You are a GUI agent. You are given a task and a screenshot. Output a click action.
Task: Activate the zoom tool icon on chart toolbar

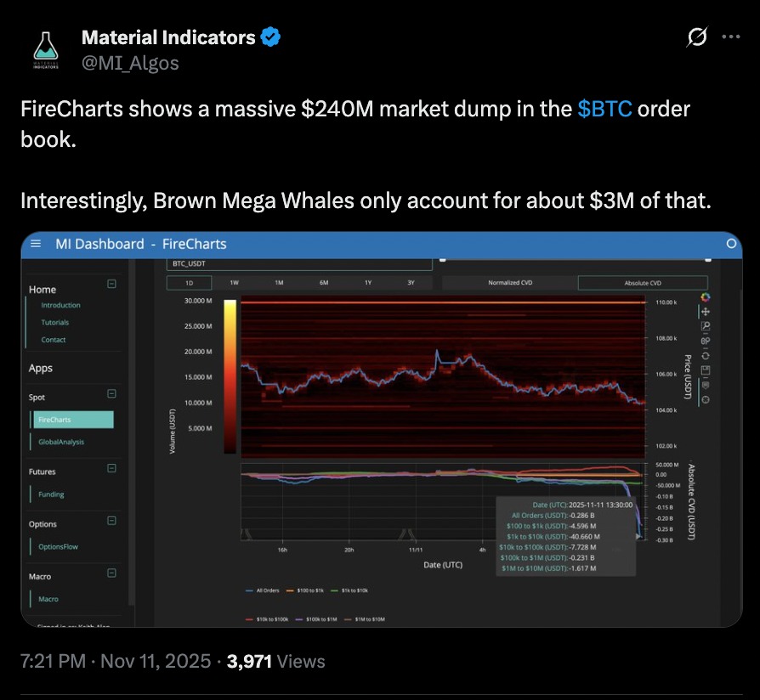(x=707, y=326)
